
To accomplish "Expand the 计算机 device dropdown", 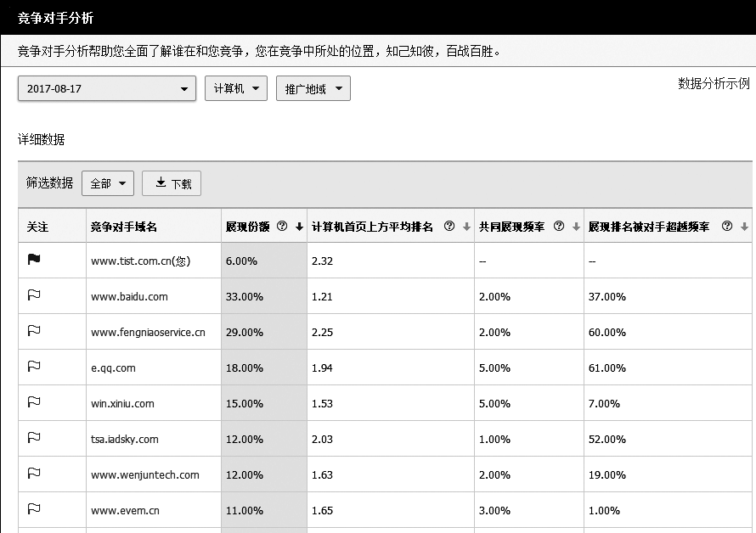I will [x=235, y=89].
